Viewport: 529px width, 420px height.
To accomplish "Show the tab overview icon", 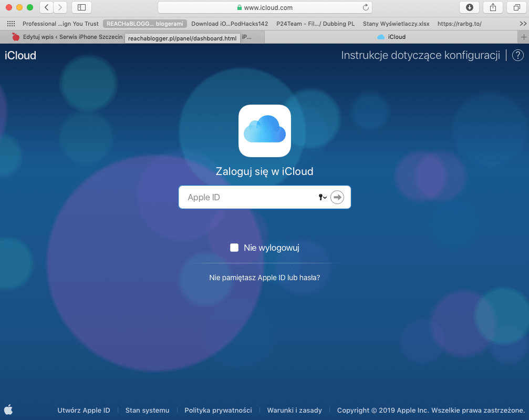I will click(x=516, y=7).
